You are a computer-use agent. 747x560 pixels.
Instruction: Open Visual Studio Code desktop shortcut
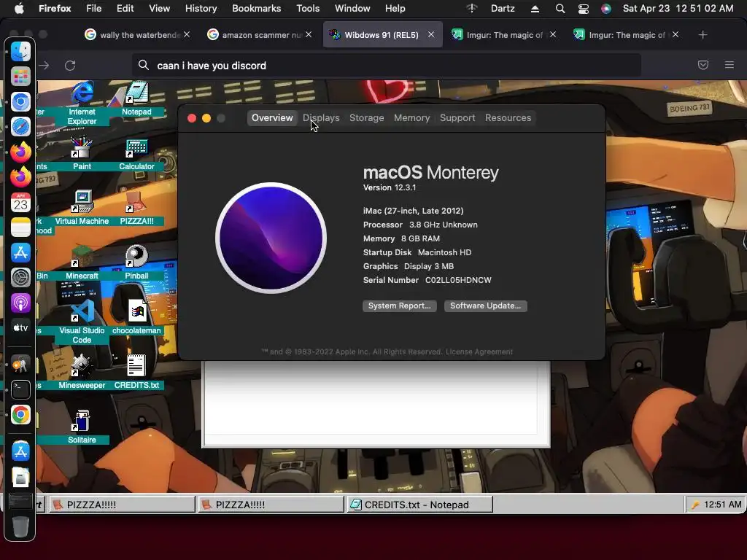pyautogui.click(x=82, y=322)
